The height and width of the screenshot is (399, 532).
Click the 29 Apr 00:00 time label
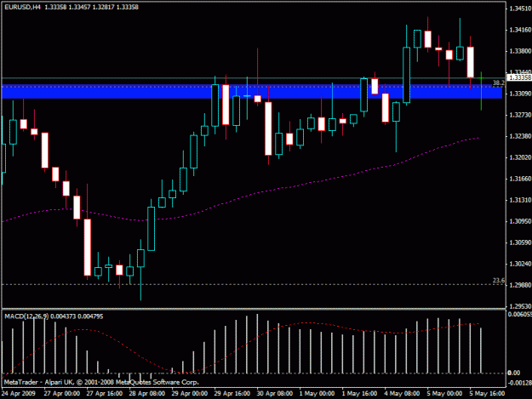point(189,394)
